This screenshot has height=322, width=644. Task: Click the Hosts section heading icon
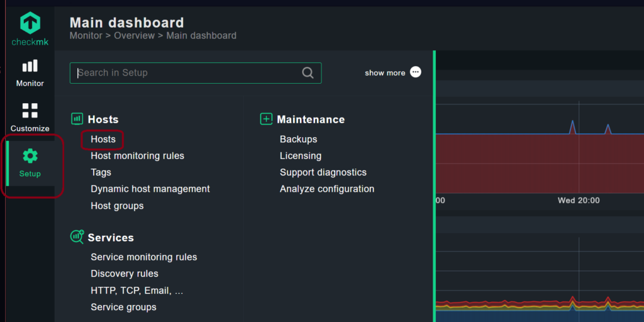tap(77, 119)
